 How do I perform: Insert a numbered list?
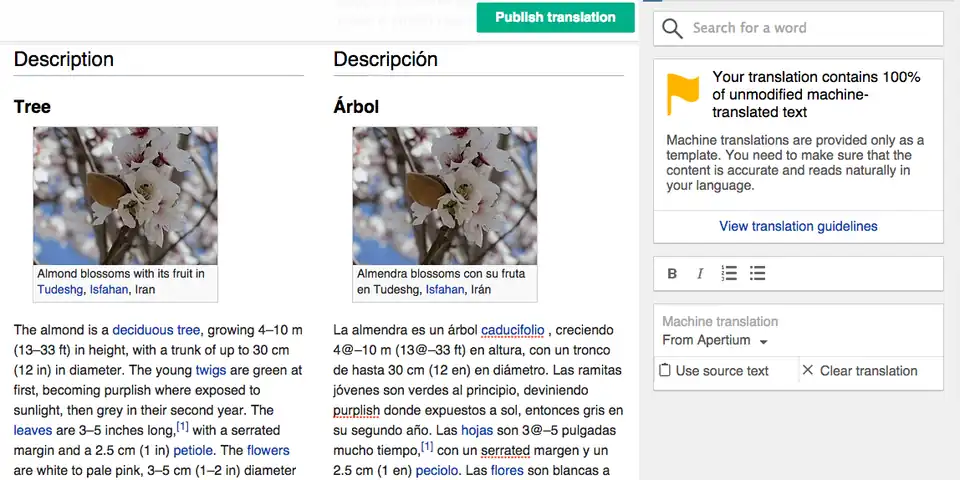tap(729, 274)
